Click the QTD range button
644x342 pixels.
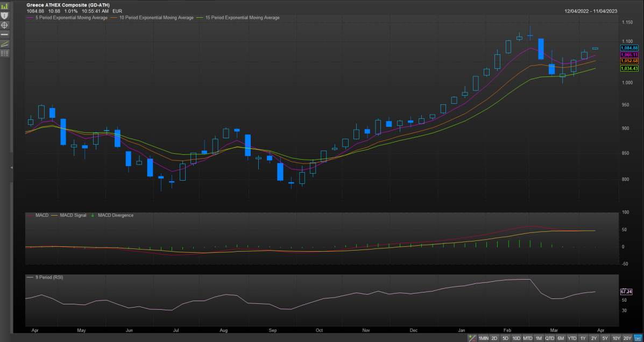pos(549,338)
